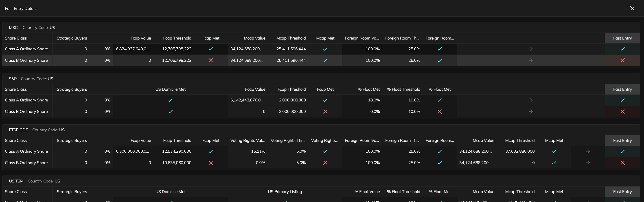The image size is (644, 202).
Task: Close the Fast Entry Details dialog
Action: (x=632, y=9)
